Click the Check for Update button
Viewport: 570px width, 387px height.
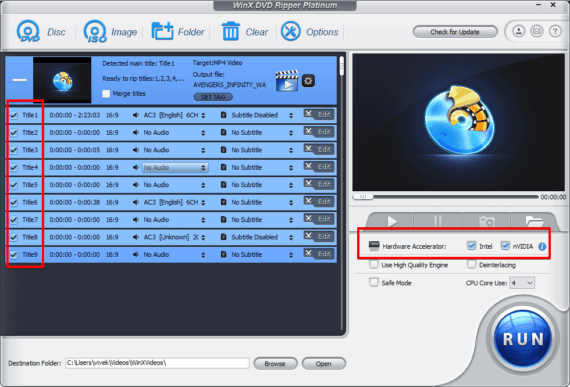[x=455, y=32]
